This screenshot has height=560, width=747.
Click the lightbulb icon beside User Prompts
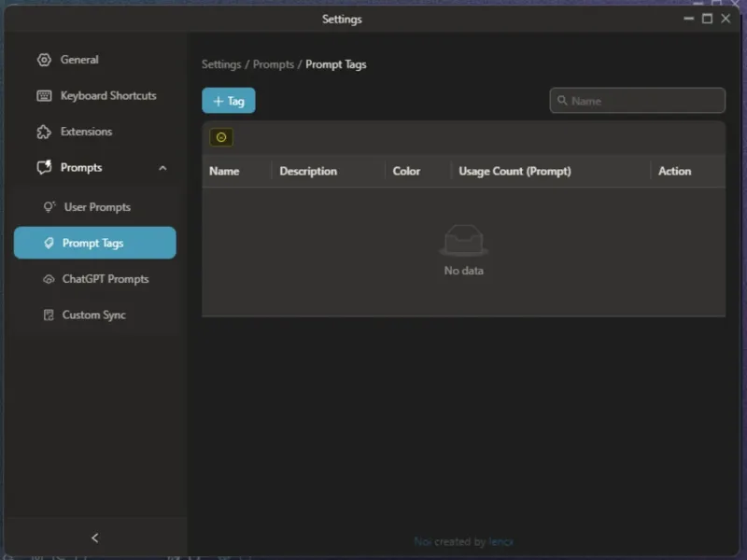click(49, 206)
